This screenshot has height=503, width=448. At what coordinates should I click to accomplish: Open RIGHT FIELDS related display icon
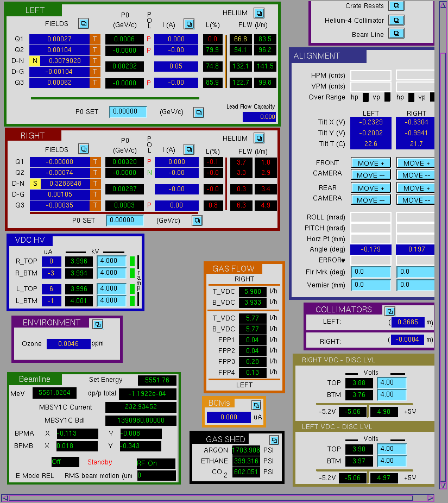pyautogui.click(x=84, y=149)
